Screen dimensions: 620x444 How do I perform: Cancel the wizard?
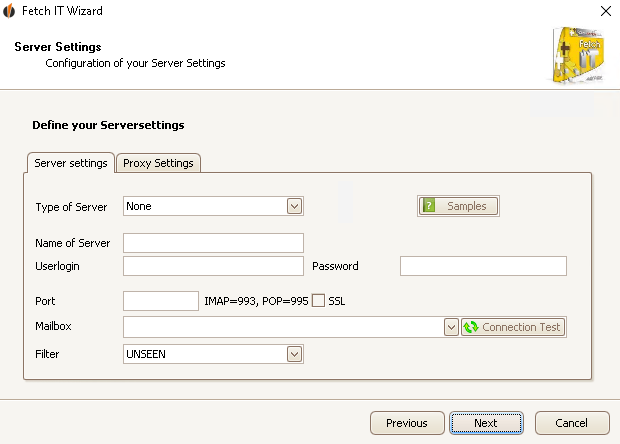tap(572, 423)
